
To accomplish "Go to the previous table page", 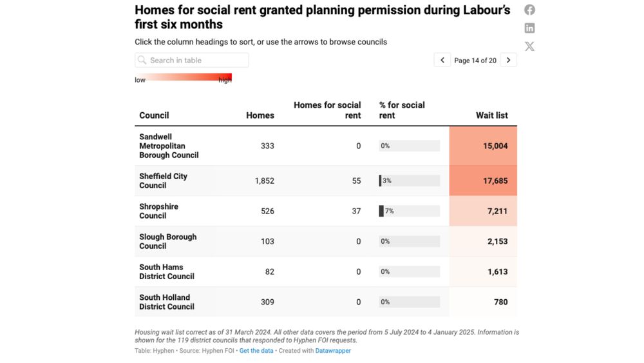I will point(442,60).
